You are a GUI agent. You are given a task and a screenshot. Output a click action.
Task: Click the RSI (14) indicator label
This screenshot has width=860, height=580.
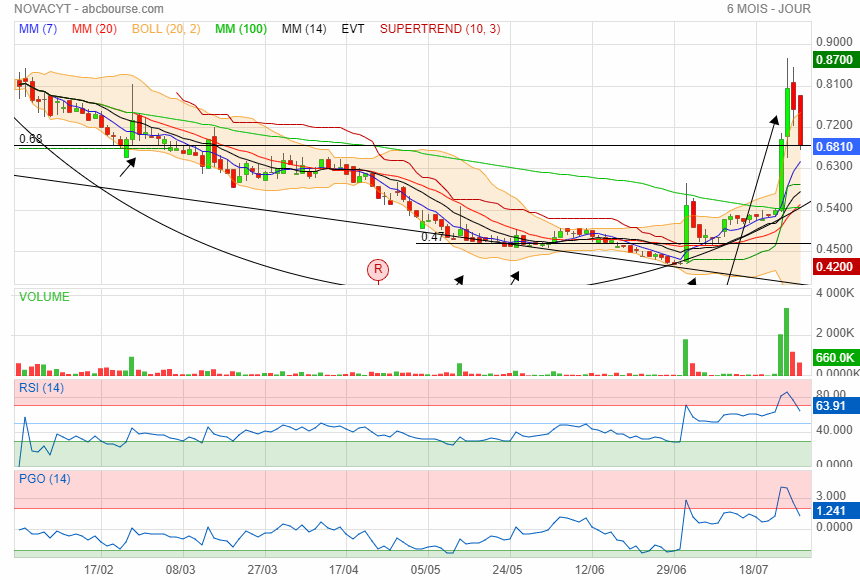[41, 388]
